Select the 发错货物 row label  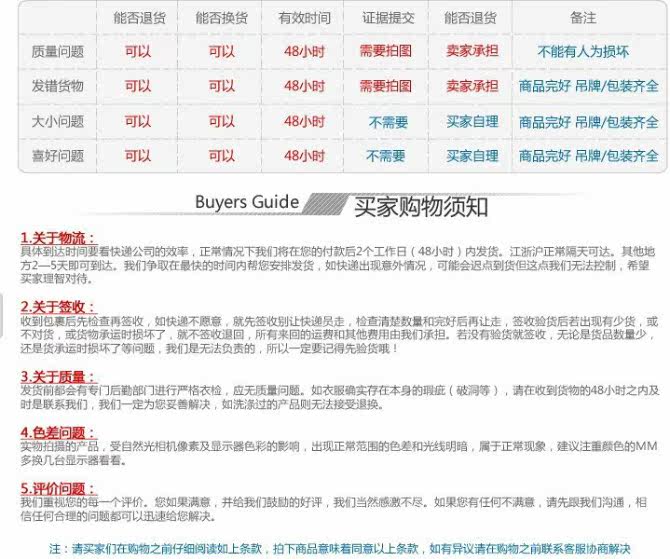pyautogui.click(x=58, y=86)
